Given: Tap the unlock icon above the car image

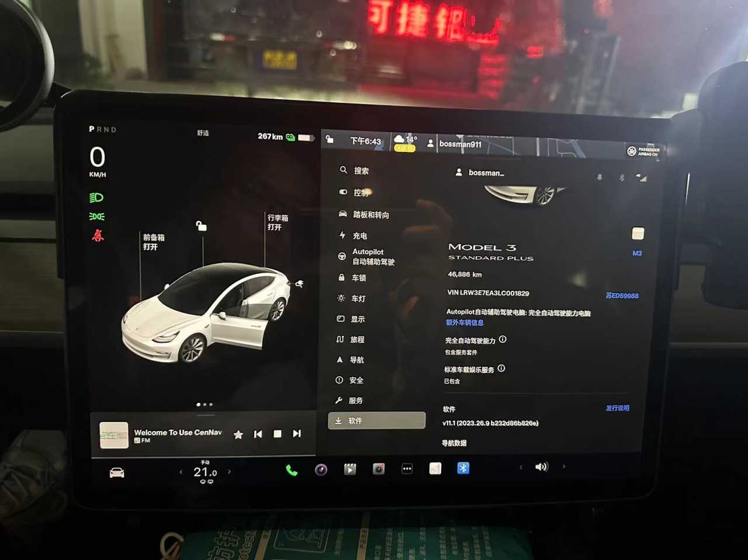Looking at the screenshot, I should click(x=201, y=225).
